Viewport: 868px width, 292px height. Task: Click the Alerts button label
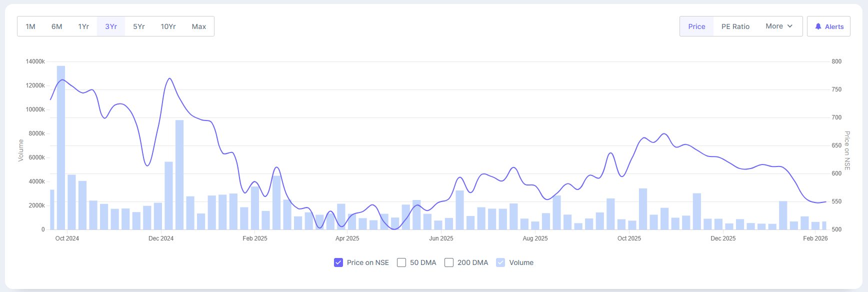point(834,27)
